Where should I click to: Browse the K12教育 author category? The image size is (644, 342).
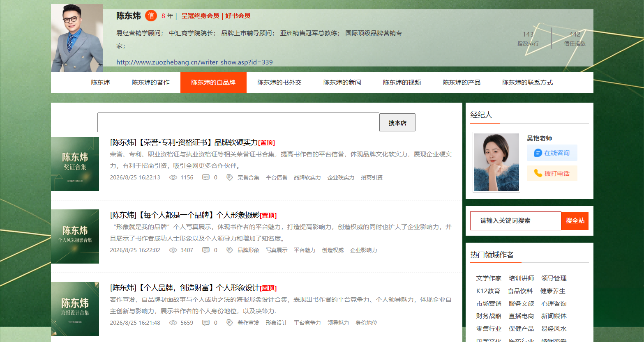point(488,291)
